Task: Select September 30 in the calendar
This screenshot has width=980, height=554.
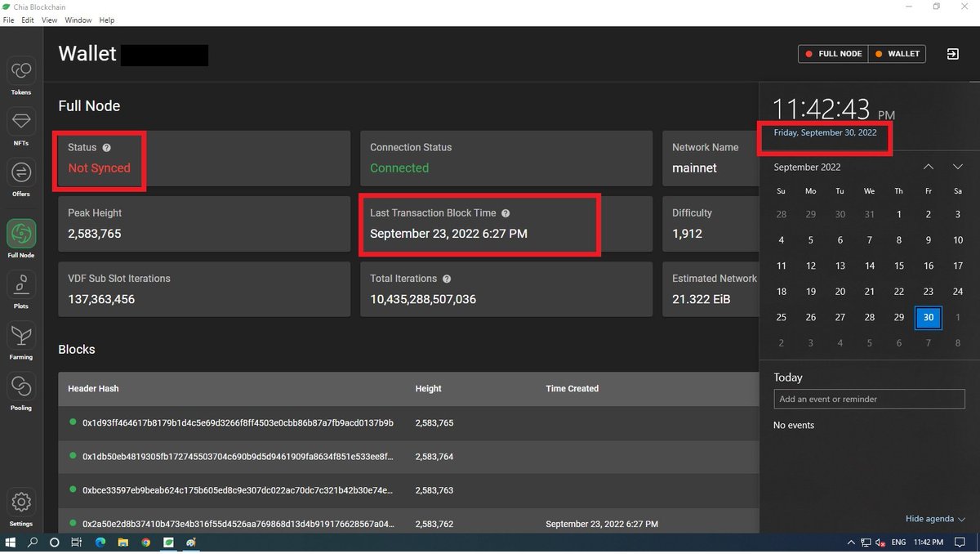Action: pyautogui.click(x=929, y=318)
